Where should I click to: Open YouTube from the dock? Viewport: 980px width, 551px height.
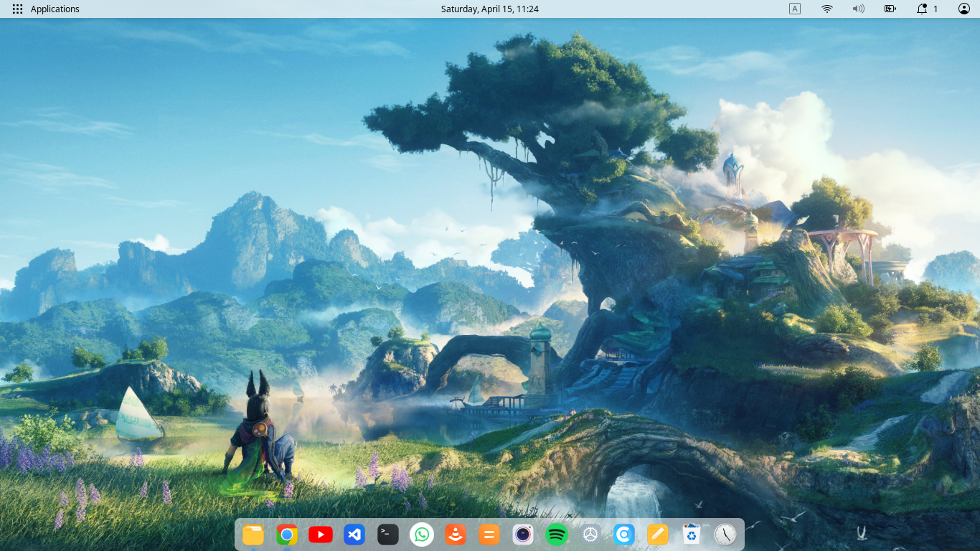click(x=320, y=534)
